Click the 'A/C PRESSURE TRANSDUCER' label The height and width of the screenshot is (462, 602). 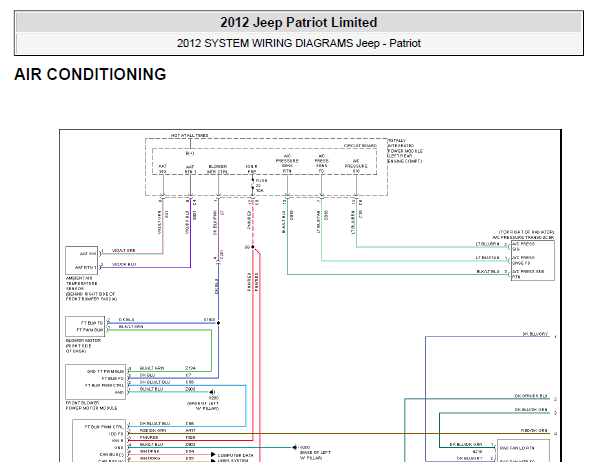(x=523, y=238)
